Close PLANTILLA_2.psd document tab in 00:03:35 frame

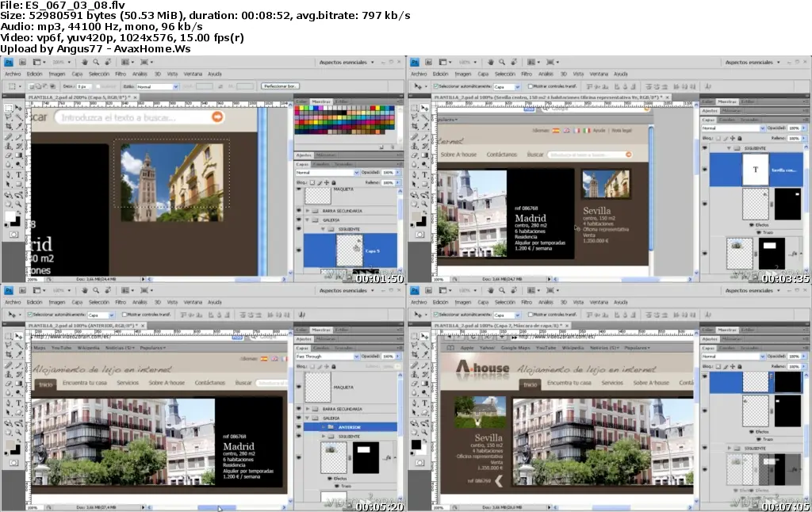668,97
